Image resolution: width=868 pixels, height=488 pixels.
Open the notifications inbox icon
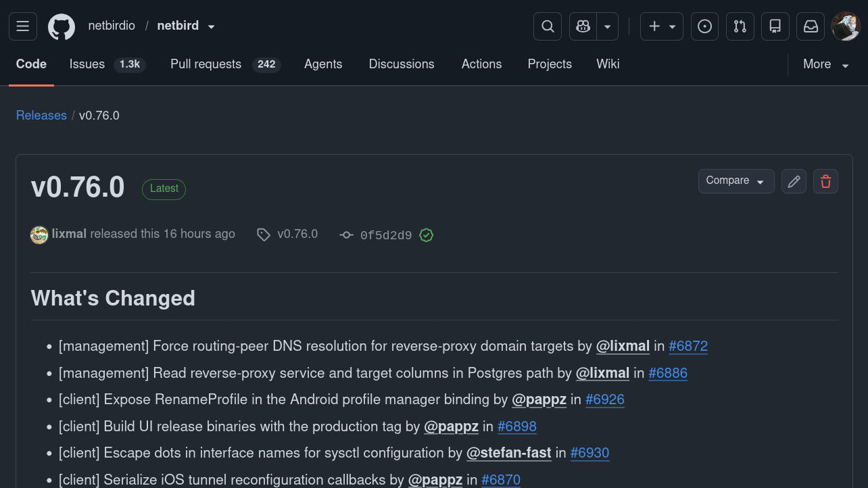click(810, 26)
